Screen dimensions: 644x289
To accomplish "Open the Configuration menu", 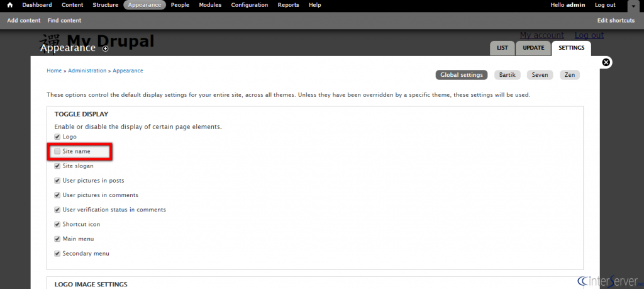I will tap(249, 5).
